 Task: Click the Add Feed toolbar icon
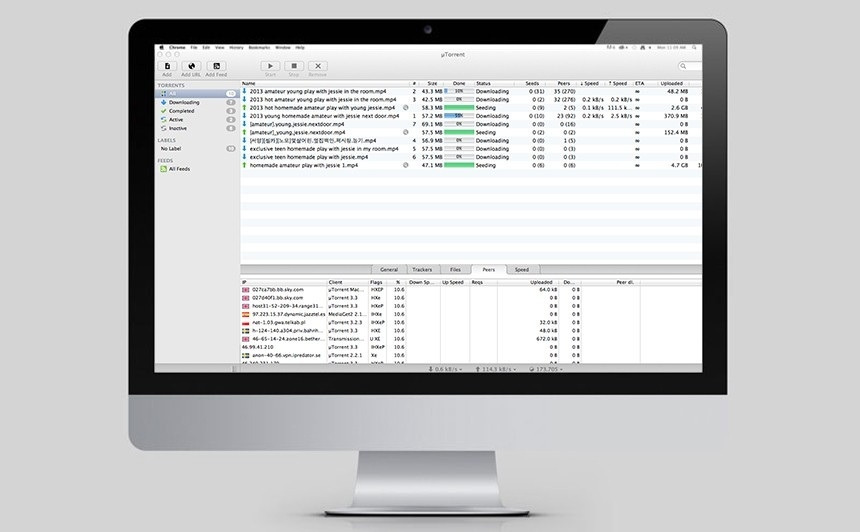pyautogui.click(x=216, y=66)
